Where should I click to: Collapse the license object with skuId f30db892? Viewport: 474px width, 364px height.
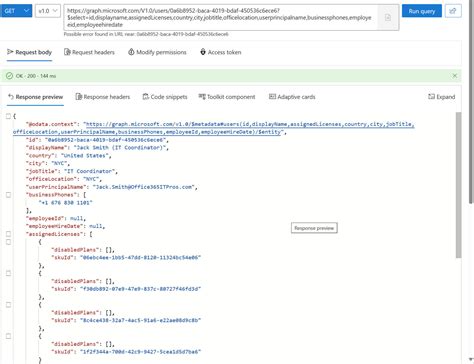[8, 273]
